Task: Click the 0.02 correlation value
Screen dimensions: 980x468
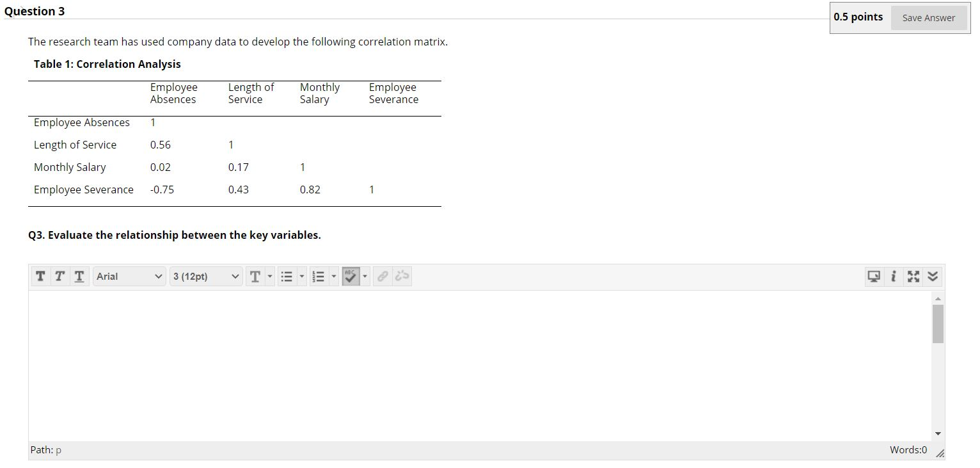Action: [161, 167]
